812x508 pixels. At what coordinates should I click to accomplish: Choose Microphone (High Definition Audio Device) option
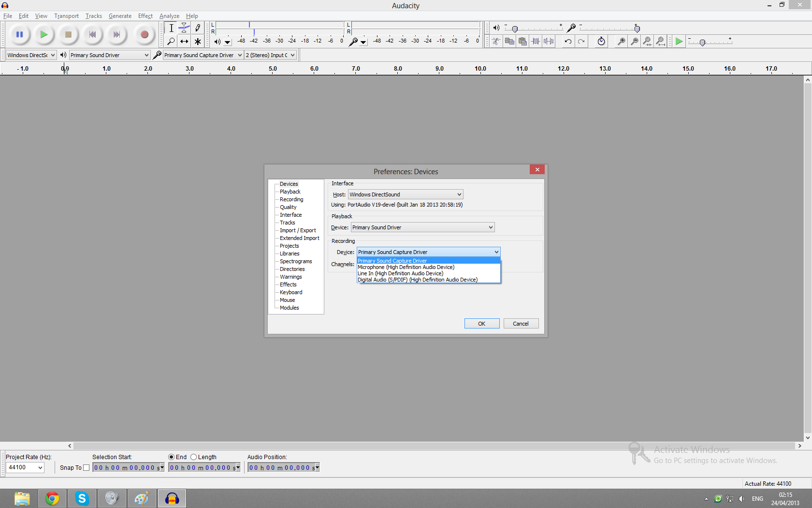406,267
